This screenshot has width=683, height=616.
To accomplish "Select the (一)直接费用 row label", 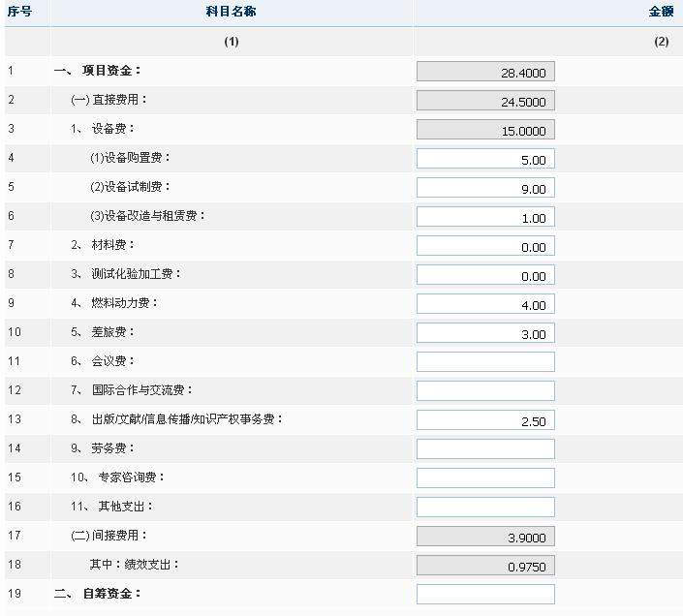I will [x=109, y=99].
